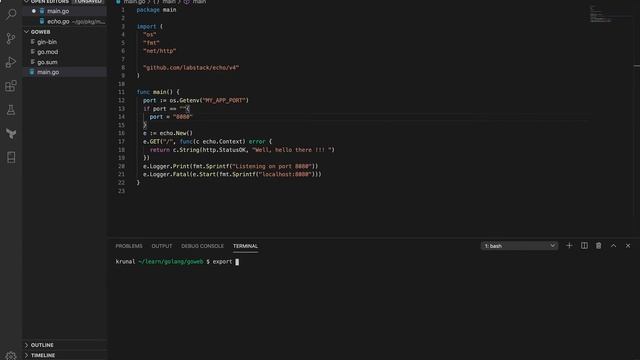The width and height of the screenshot is (640, 360).
Task: Switch to the OUTPUT tab
Action: [x=162, y=246]
